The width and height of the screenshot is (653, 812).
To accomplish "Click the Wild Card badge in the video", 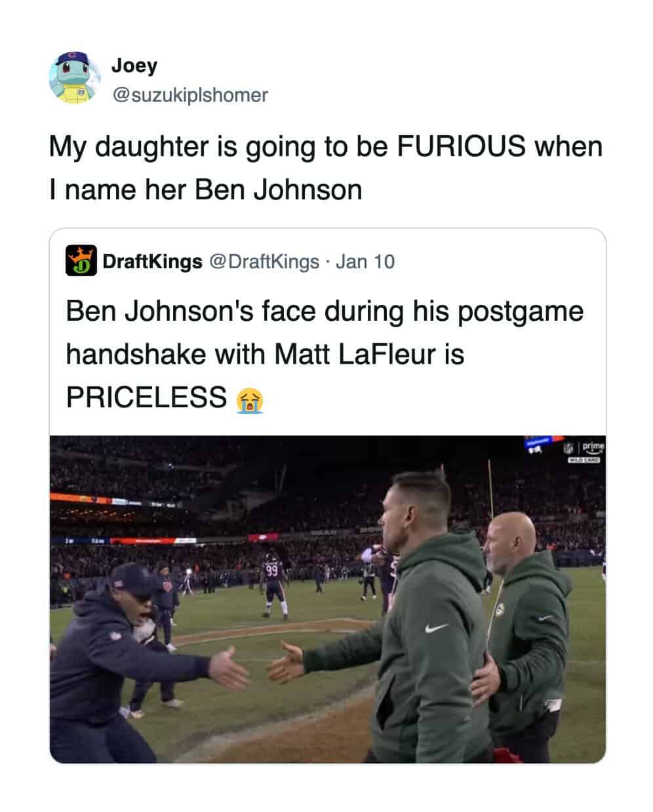I will click(x=585, y=459).
